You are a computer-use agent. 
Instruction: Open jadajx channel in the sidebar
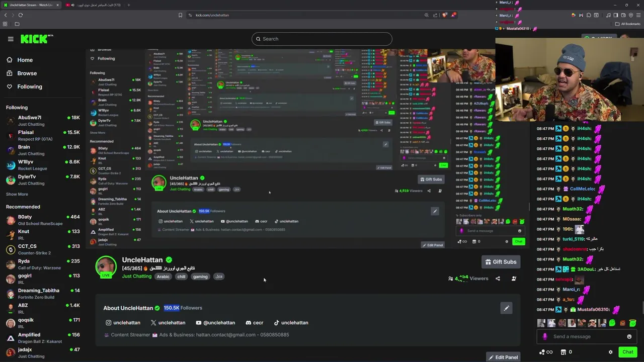point(43,352)
